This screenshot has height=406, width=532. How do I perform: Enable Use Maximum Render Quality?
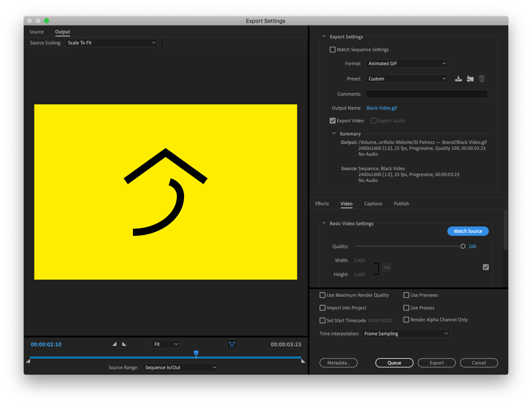coord(323,295)
